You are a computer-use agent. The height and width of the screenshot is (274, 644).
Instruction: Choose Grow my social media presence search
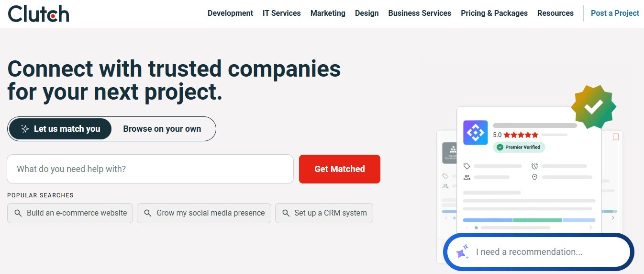(204, 213)
